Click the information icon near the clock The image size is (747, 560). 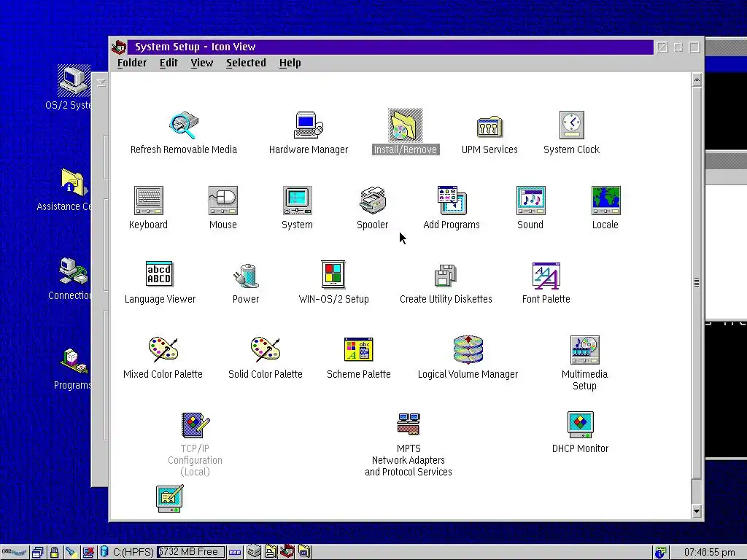(x=660, y=553)
